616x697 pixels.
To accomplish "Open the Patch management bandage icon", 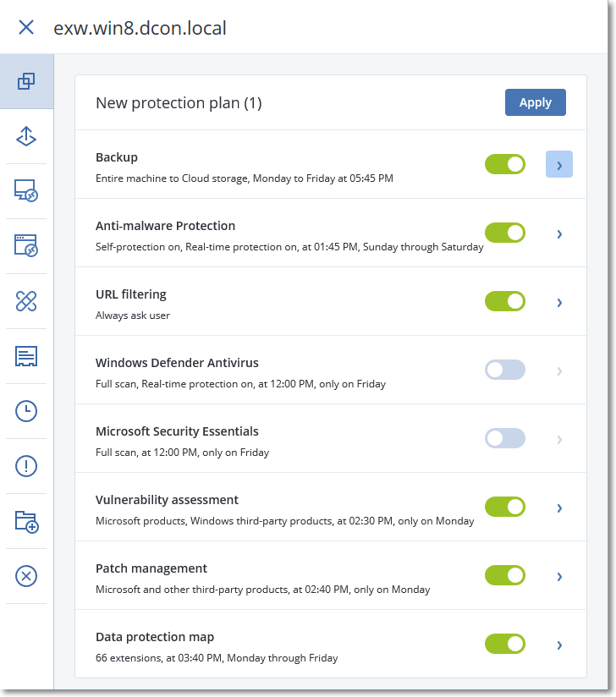I will pyautogui.click(x=26, y=301).
